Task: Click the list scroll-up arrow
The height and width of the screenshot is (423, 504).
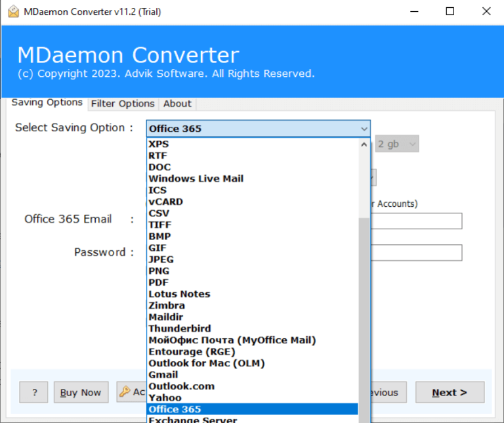Action: point(364,145)
